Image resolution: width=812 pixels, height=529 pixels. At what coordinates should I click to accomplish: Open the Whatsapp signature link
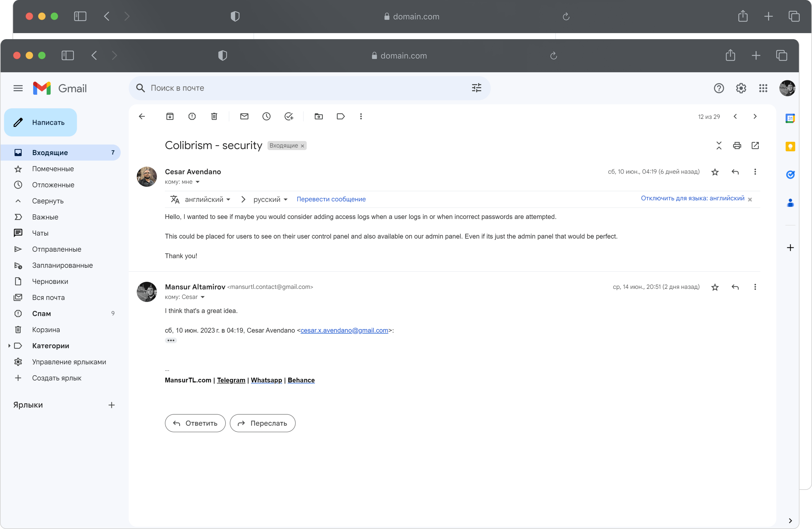267,380
